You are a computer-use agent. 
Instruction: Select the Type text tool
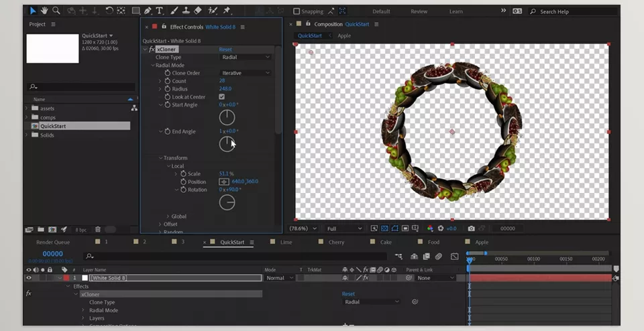[160, 11]
